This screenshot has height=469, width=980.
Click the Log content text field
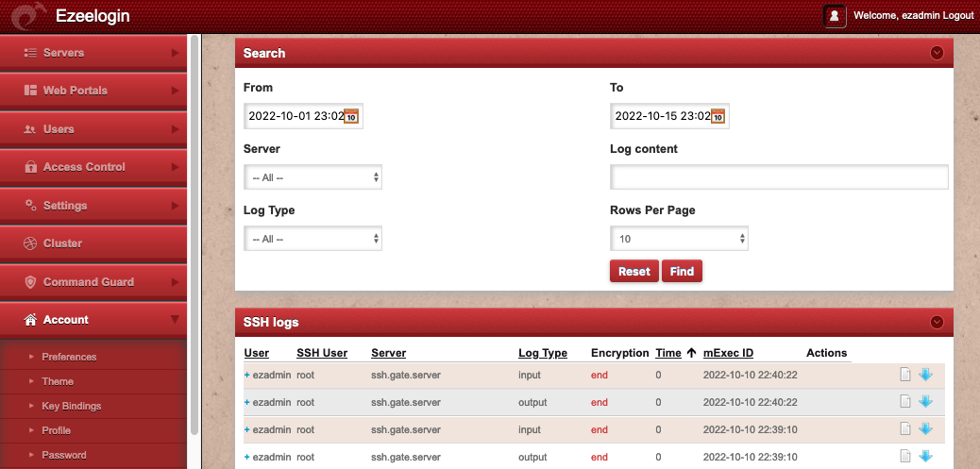click(779, 177)
